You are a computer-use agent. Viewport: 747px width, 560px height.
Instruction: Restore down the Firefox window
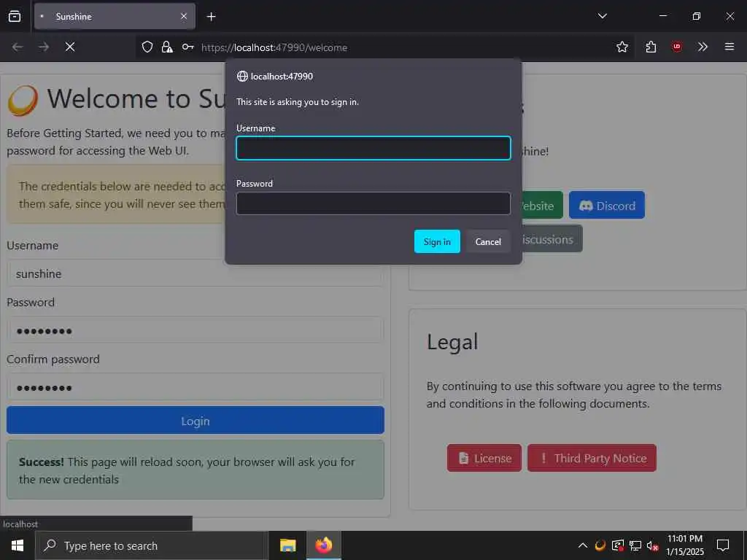(696, 16)
